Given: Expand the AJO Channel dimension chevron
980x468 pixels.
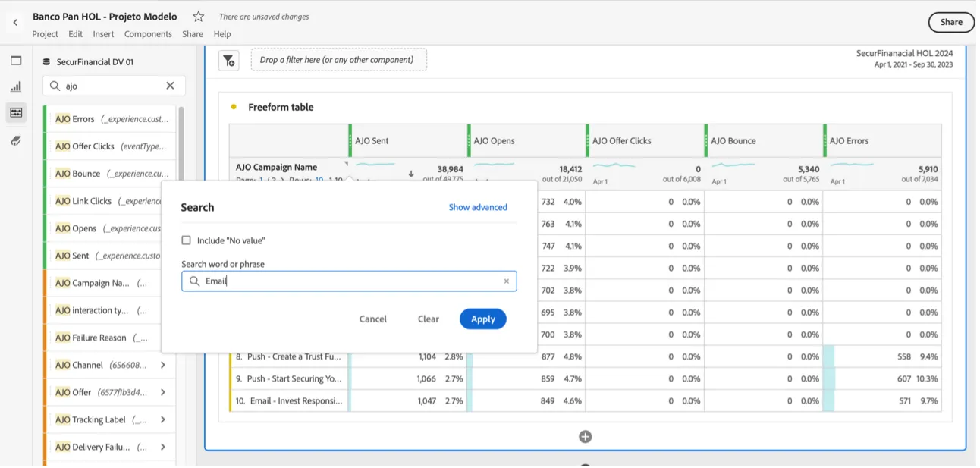Looking at the screenshot, I should tap(163, 365).
